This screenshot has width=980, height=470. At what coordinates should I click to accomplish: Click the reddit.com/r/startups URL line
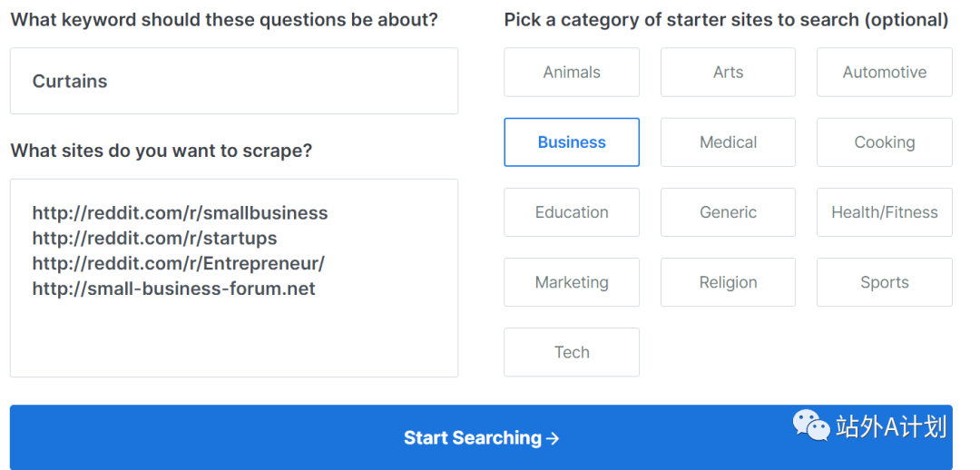[154, 239]
